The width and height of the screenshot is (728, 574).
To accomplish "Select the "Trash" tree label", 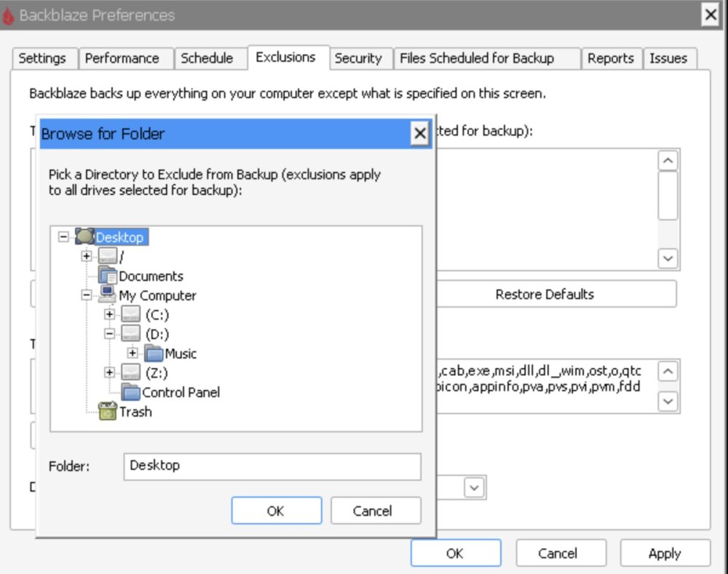I will pos(135,412).
